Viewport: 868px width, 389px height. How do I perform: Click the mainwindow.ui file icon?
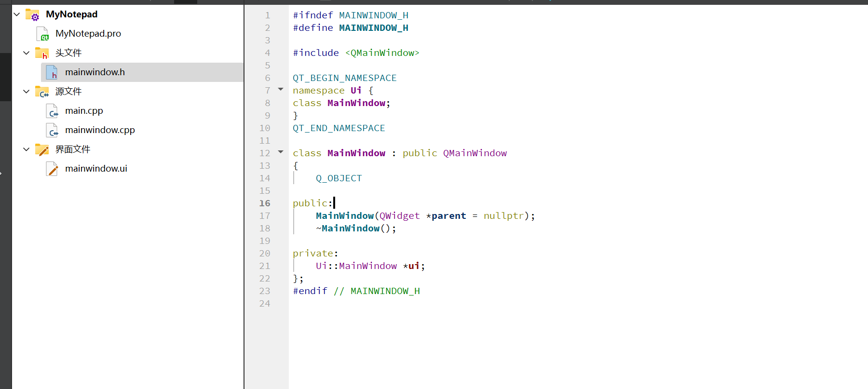(52, 169)
